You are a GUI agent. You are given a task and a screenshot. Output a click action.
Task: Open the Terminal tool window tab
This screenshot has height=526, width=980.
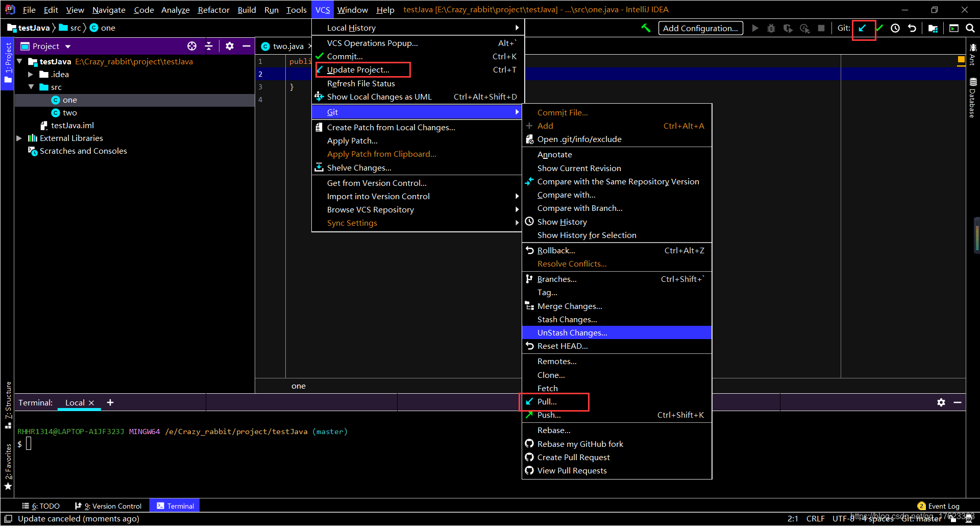click(x=175, y=506)
